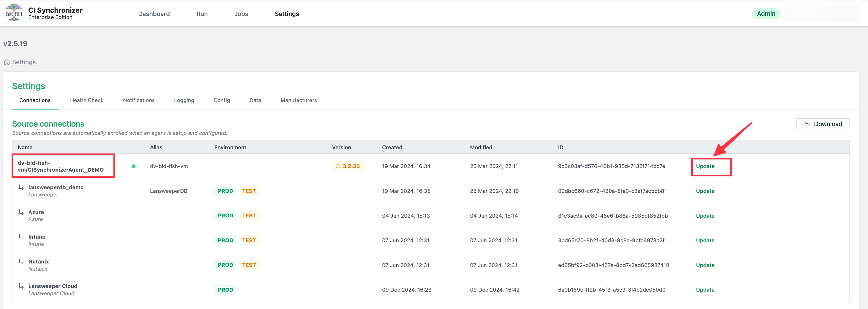The image size is (868, 309).
Task: Go to the Jobs page
Action: [241, 14]
